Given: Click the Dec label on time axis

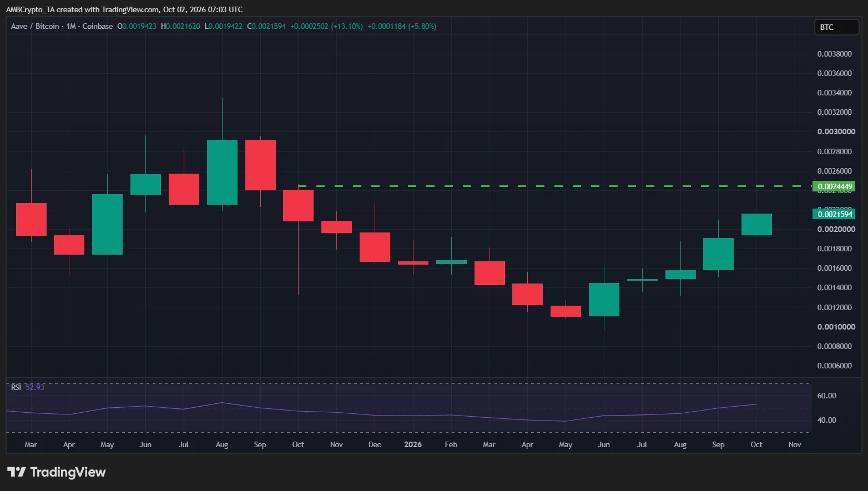Looking at the screenshot, I should (375, 444).
